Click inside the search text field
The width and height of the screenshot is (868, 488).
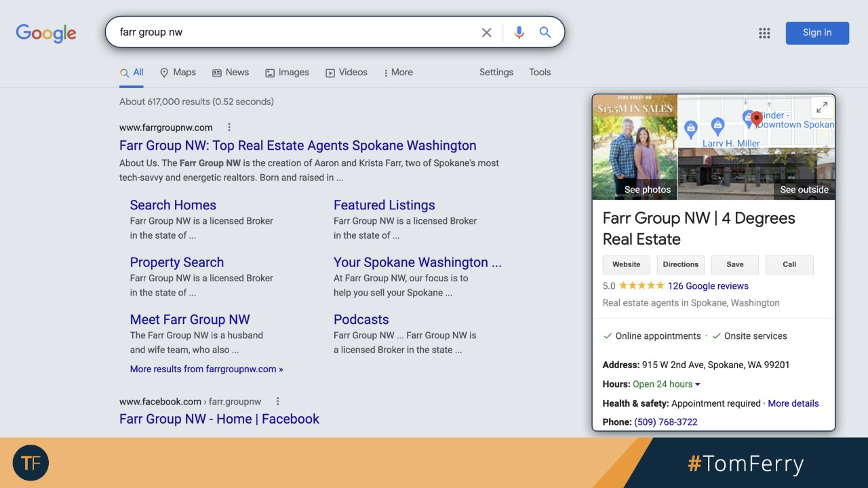click(x=292, y=33)
